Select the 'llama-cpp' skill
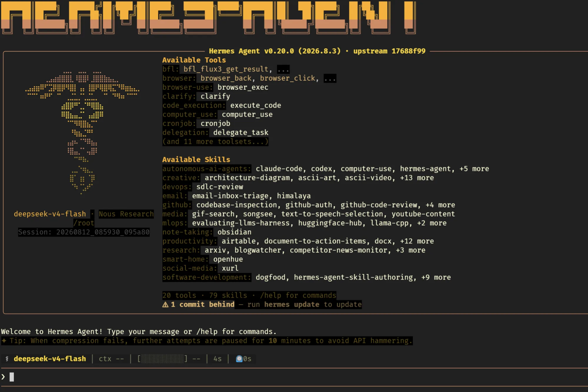The height and width of the screenshot is (392, 588). tap(389, 223)
